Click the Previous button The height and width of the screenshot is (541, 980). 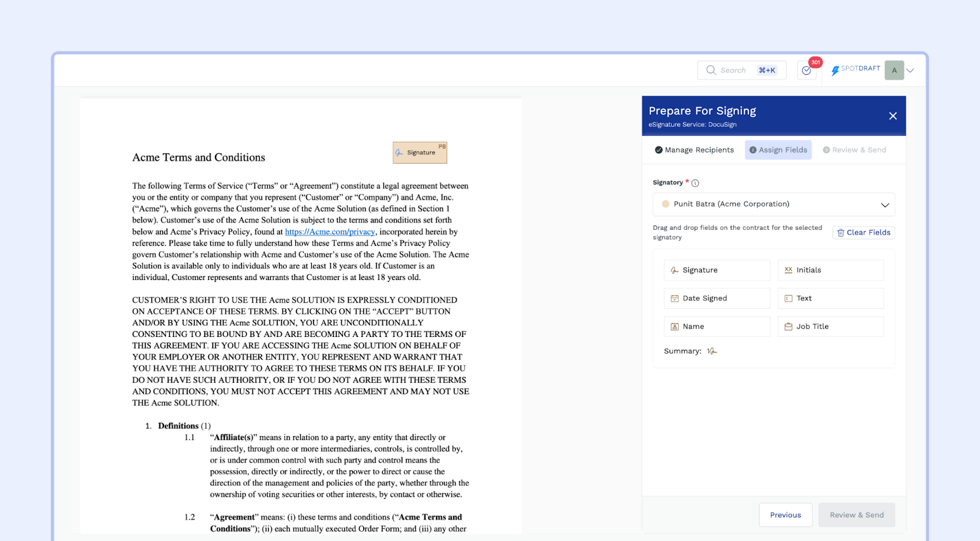tap(786, 515)
